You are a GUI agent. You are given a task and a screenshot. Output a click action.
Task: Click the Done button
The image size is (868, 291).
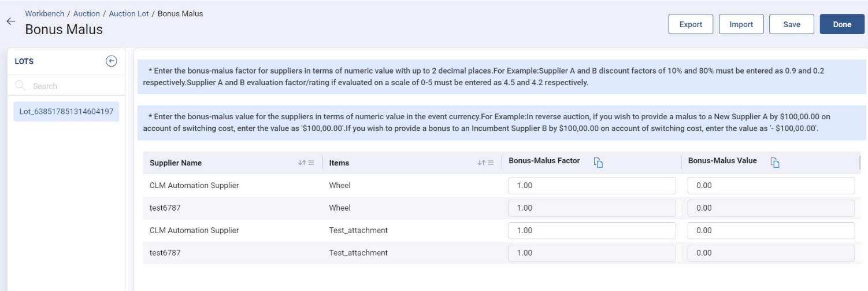[x=842, y=24]
